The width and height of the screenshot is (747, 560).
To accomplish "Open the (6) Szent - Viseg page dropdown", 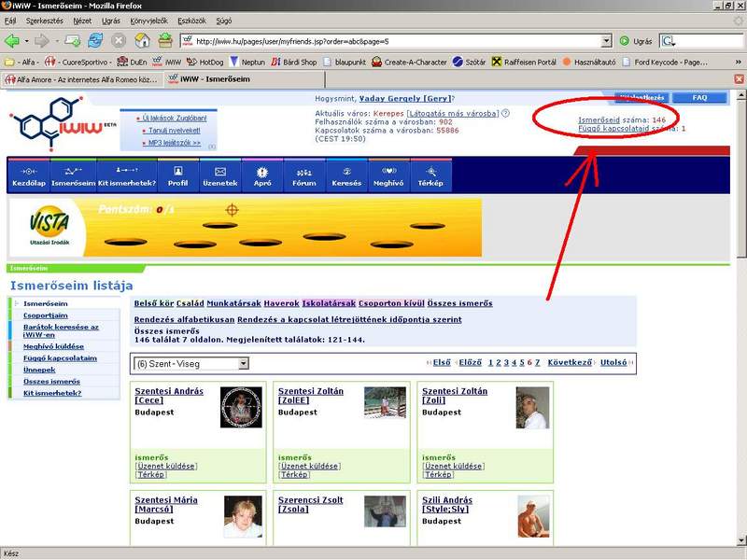I will coord(191,364).
